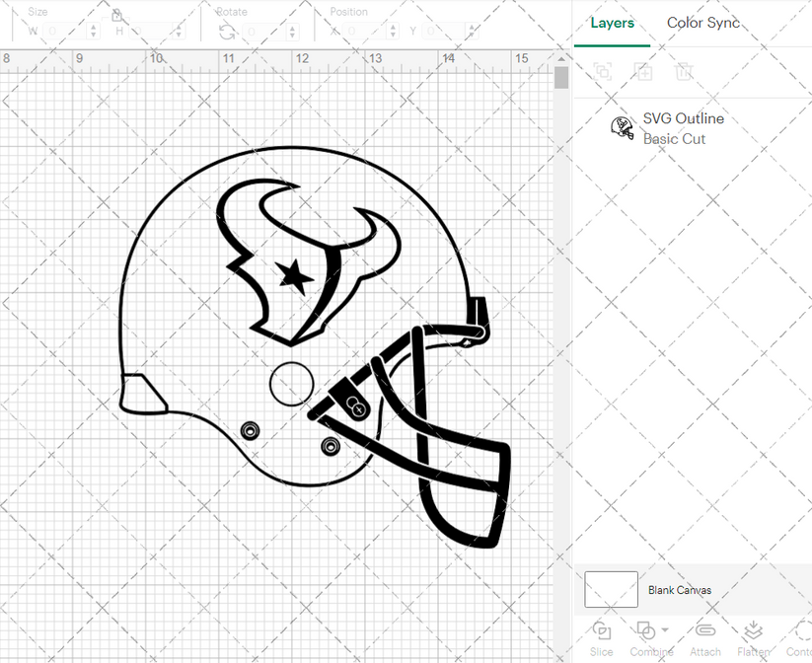Increase rotation with the up arrow
812x663 pixels.
pos(291,27)
